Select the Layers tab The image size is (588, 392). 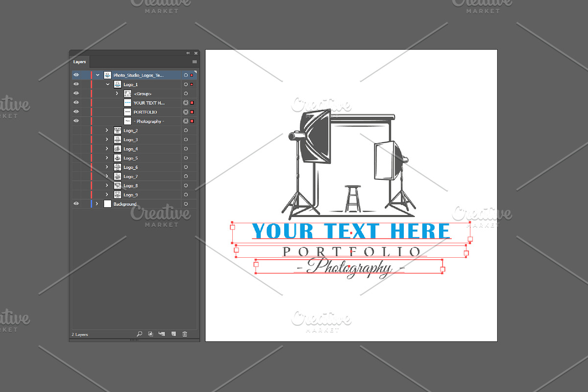pos(79,62)
